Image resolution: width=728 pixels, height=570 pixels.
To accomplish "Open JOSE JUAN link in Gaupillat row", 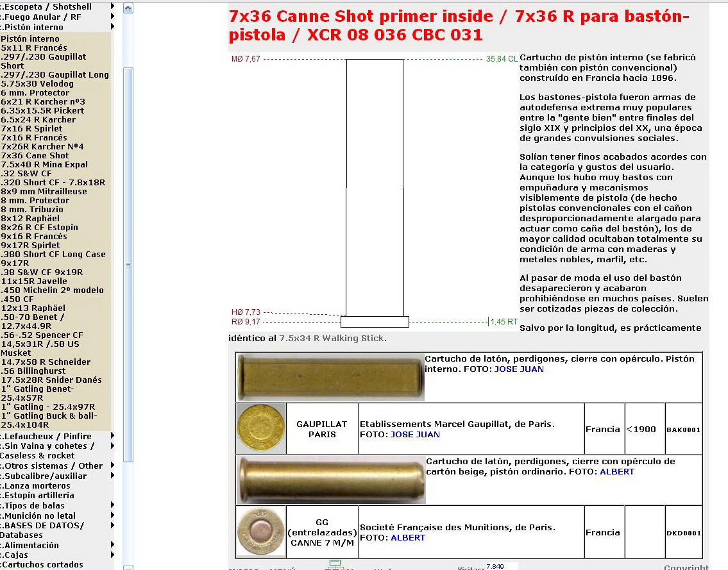I will pyautogui.click(x=415, y=435).
